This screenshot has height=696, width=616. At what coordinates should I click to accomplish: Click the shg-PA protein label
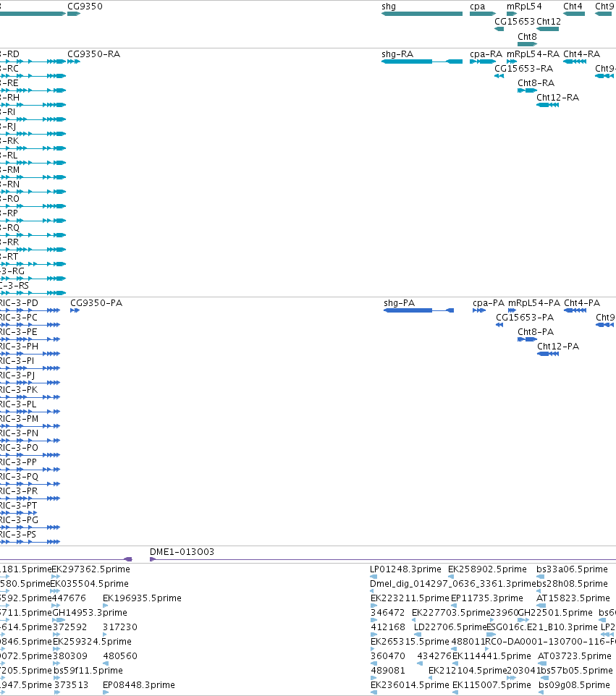400,302
